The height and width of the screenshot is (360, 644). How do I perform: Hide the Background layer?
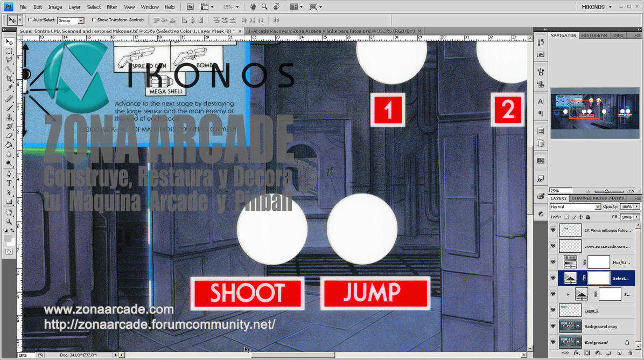click(x=553, y=342)
